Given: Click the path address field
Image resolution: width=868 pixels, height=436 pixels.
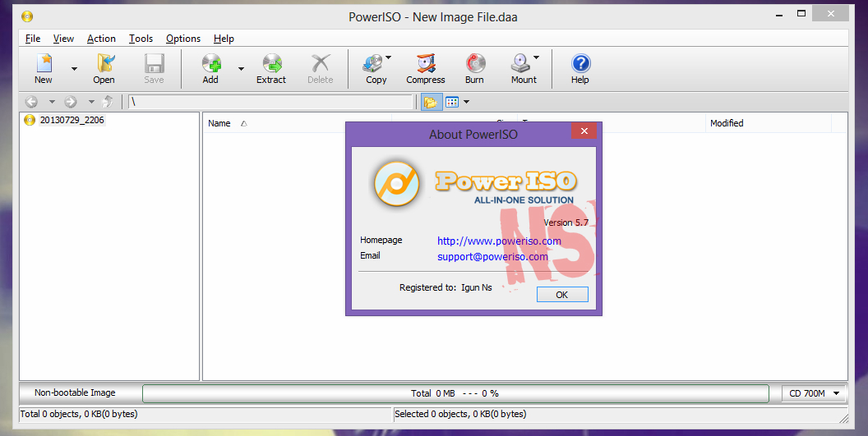Looking at the screenshot, I should tap(270, 102).
